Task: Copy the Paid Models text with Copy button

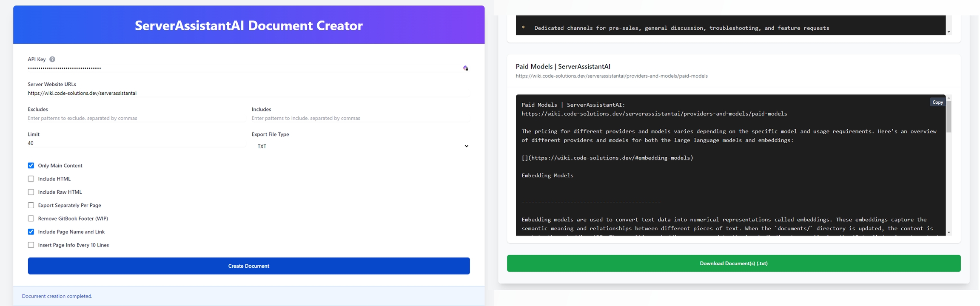Action: pyautogui.click(x=937, y=102)
